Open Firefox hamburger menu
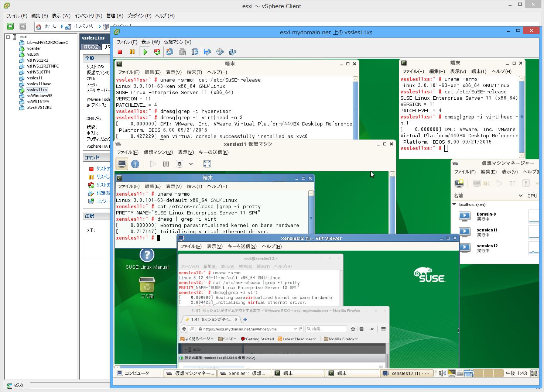 click(x=383, y=329)
